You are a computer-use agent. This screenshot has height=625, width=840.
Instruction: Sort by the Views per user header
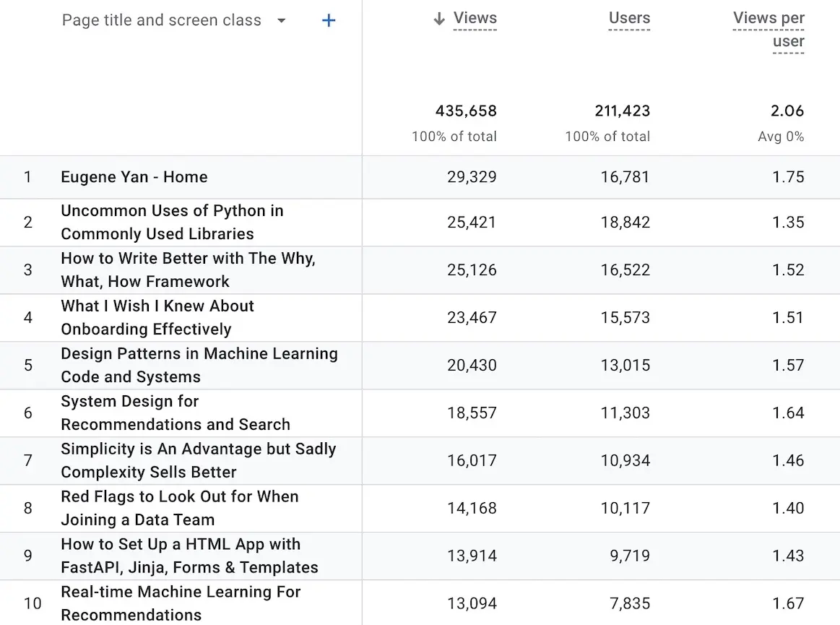coord(768,30)
